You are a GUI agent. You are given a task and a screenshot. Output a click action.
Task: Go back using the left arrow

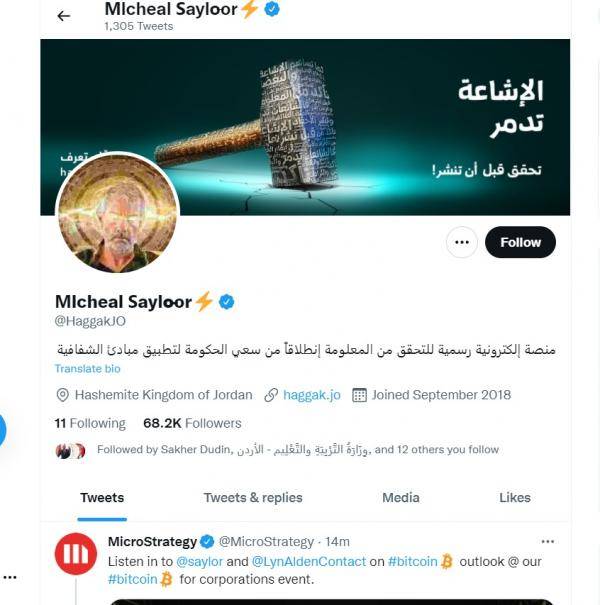[x=64, y=16]
